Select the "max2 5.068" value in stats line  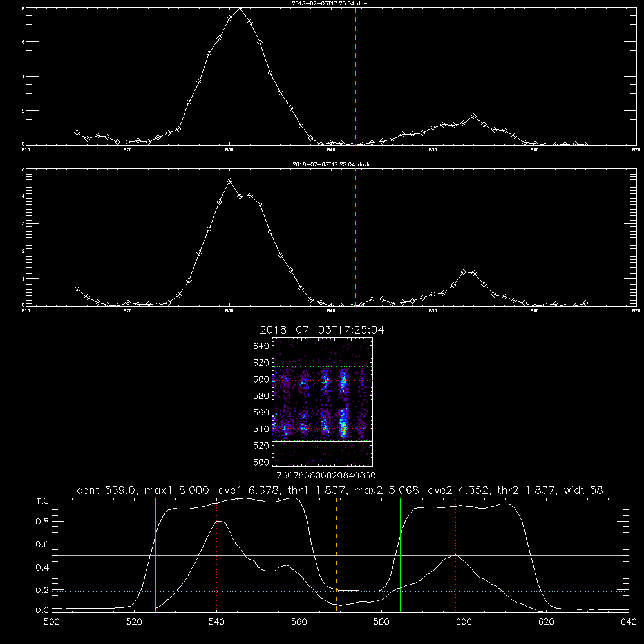tap(386, 490)
